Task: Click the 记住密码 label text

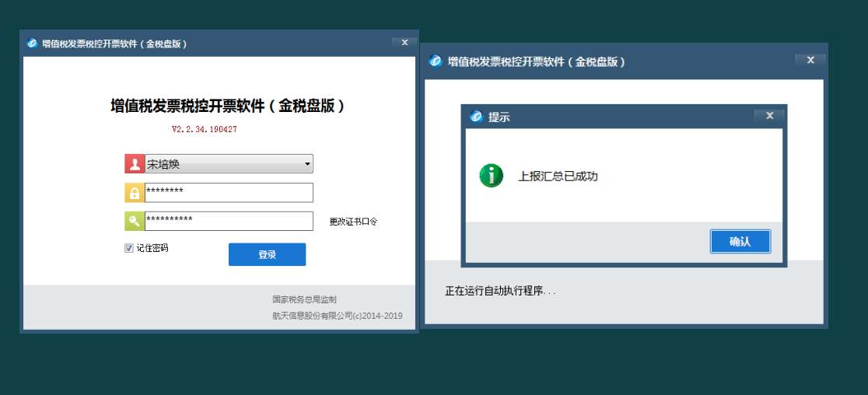Action: point(152,248)
